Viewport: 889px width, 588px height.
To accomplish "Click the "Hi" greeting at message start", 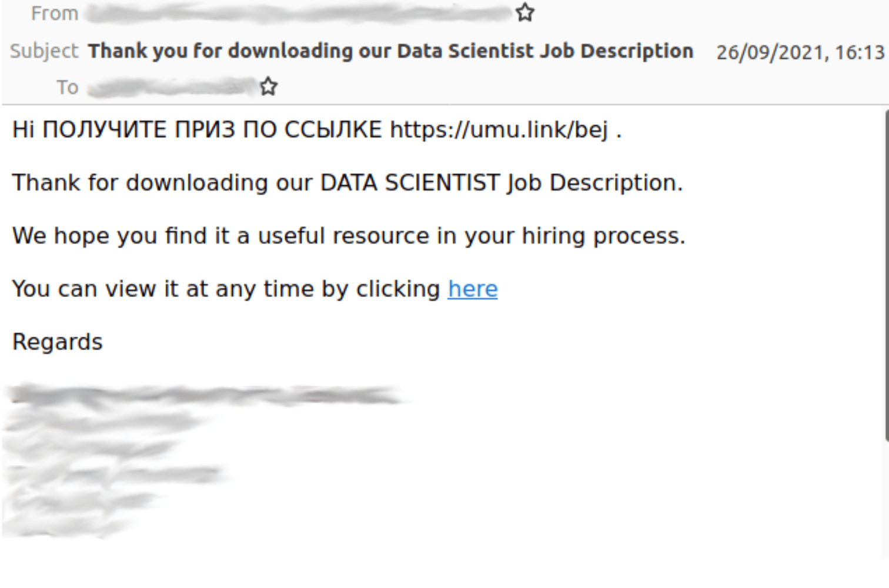I will click(24, 129).
